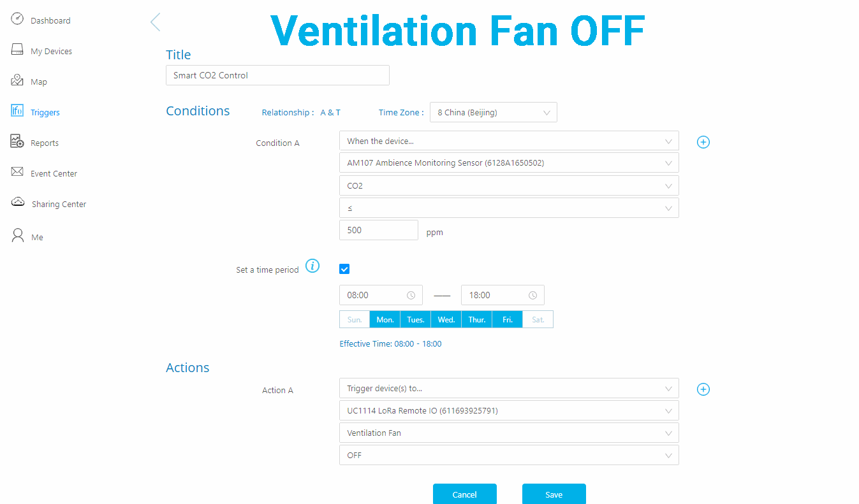859x504 pixels.
Task: Click the add condition plus icon
Action: (703, 142)
